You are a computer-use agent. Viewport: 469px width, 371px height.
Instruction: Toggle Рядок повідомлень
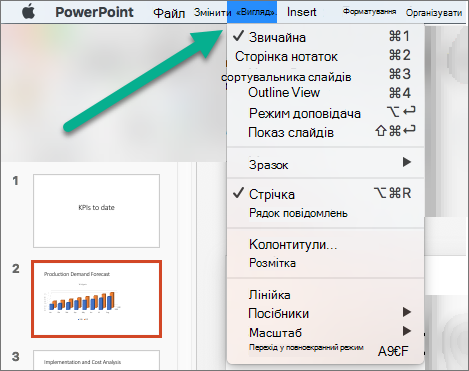click(325, 213)
